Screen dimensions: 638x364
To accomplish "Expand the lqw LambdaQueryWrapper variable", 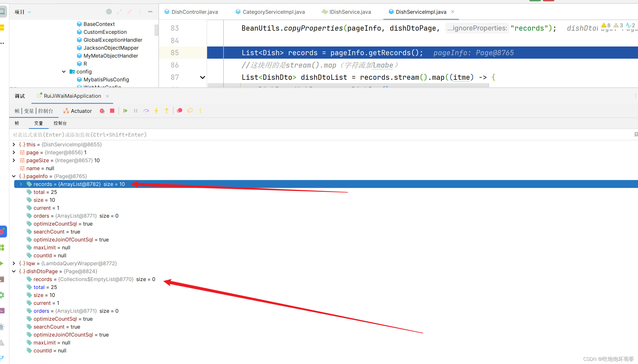I will [x=14, y=263].
